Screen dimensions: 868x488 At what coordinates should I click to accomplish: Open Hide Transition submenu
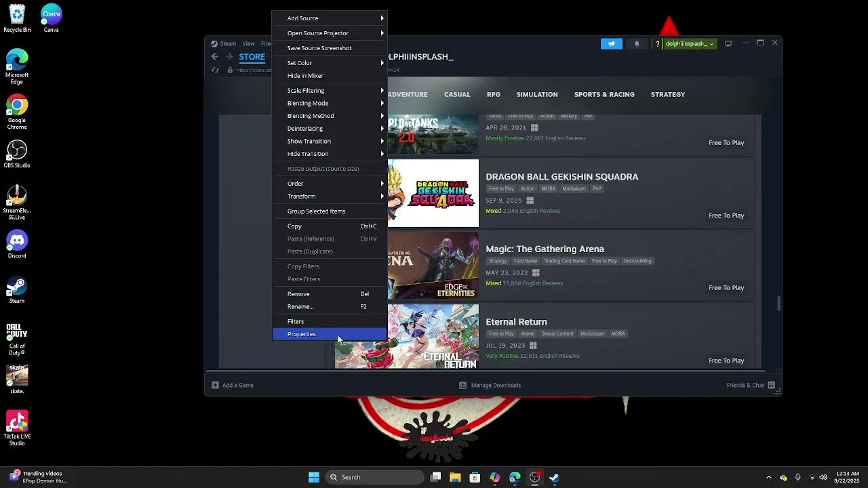(x=329, y=154)
